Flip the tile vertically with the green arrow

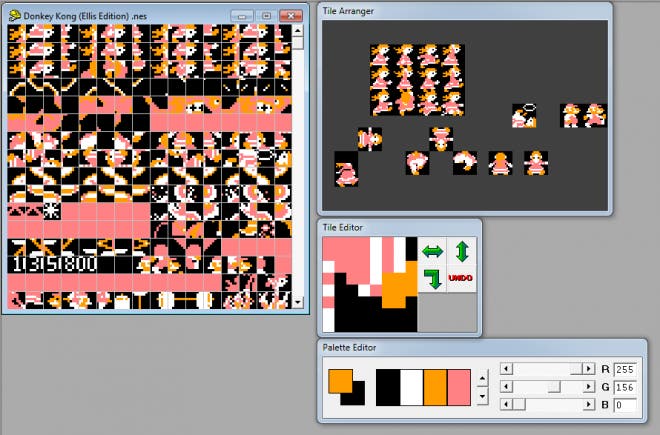click(462, 251)
